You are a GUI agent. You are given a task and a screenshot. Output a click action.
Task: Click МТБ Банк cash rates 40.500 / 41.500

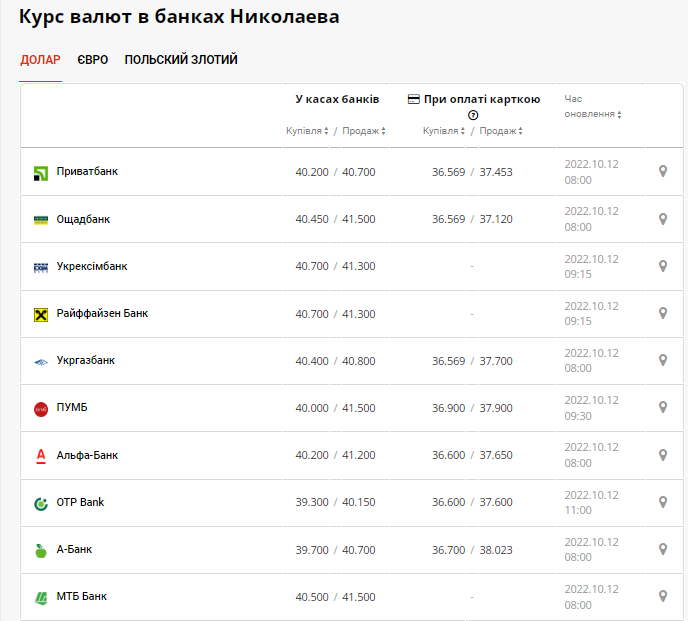(335, 597)
